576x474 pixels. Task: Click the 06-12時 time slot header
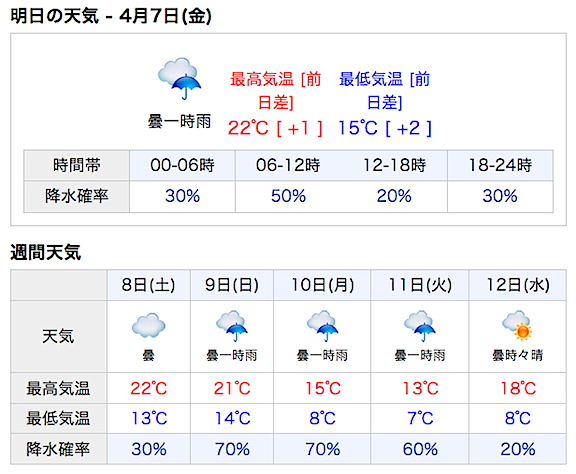[x=288, y=165]
